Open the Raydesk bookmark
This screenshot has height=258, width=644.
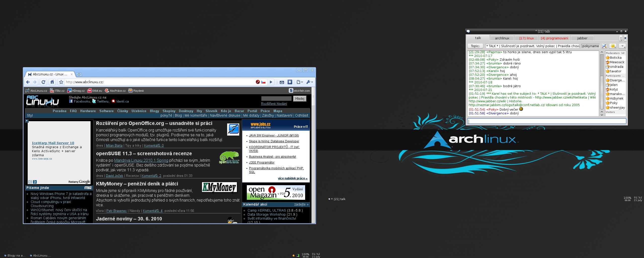pos(136,91)
